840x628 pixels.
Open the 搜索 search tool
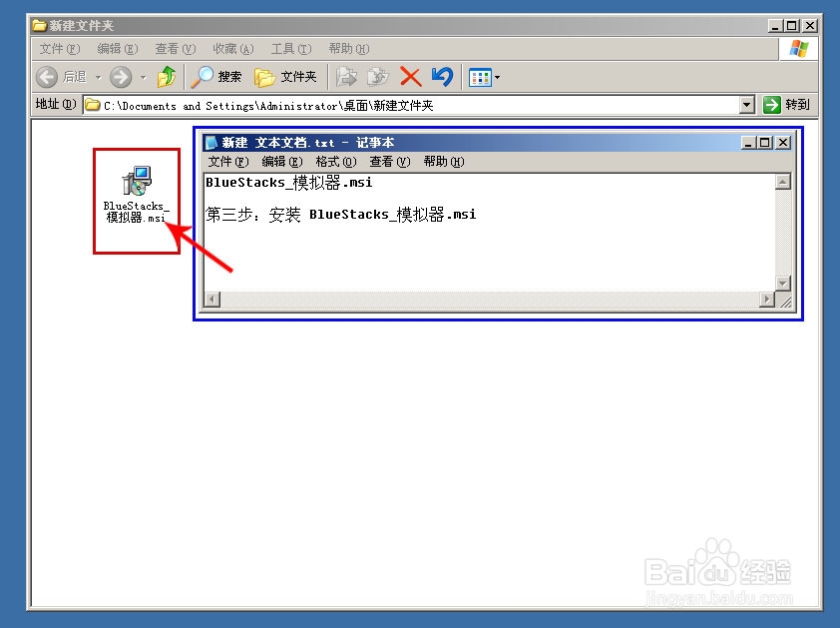(215, 77)
